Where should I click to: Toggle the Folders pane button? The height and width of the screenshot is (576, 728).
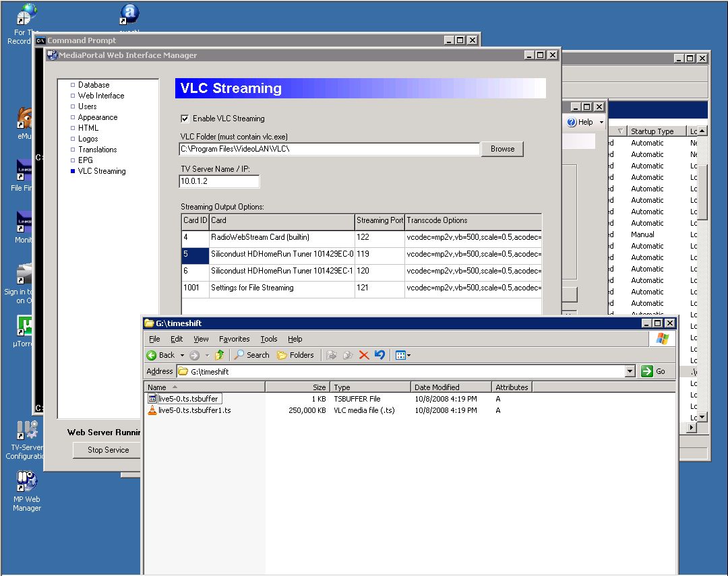[295, 355]
